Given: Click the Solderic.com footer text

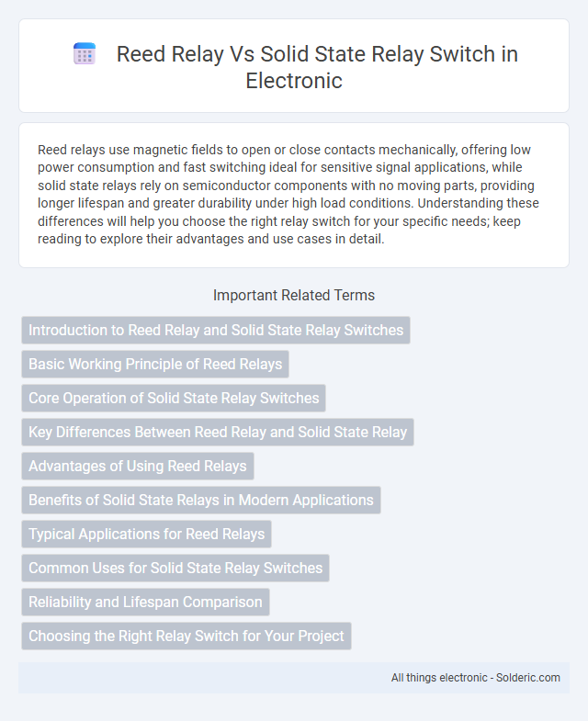Looking at the screenshot, I should tap(527, 678).
